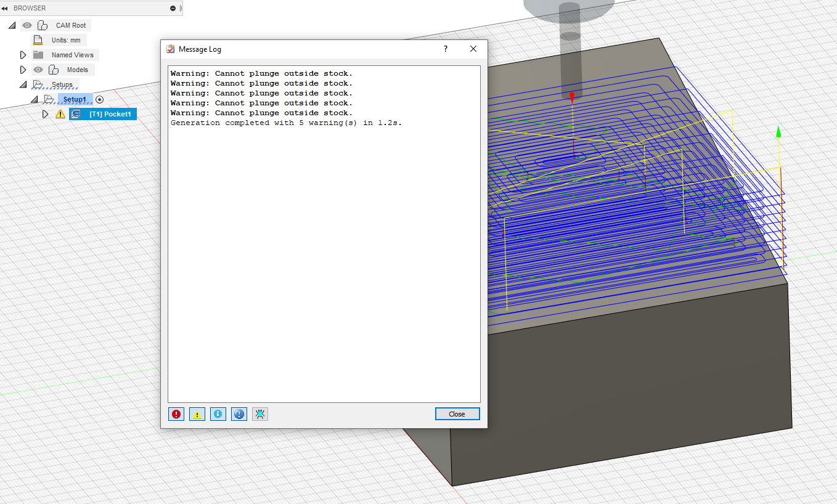Click the BROWSER panel title
The height and width of the screenshot is (504, 837).
click(30, 8)
